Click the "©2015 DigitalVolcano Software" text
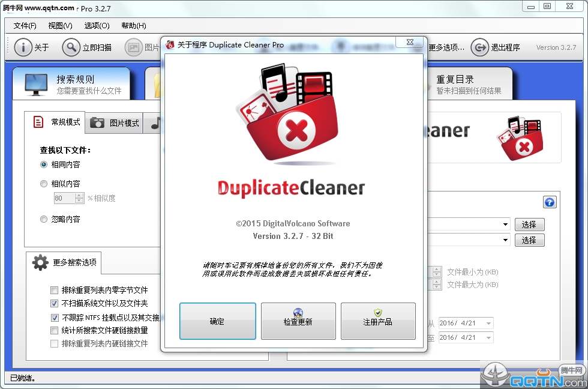 point(293,223)
